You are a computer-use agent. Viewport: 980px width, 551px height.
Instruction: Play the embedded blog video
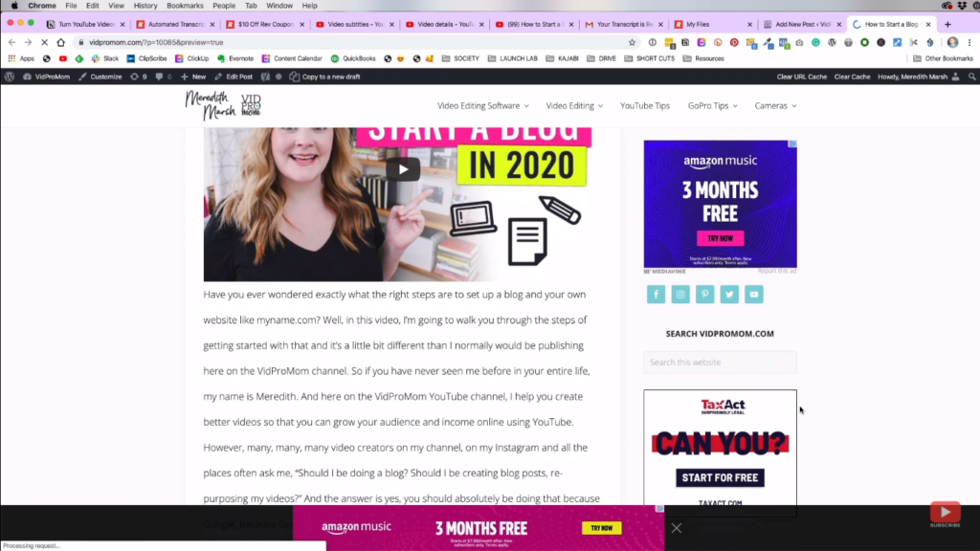[x=403, y=169]
